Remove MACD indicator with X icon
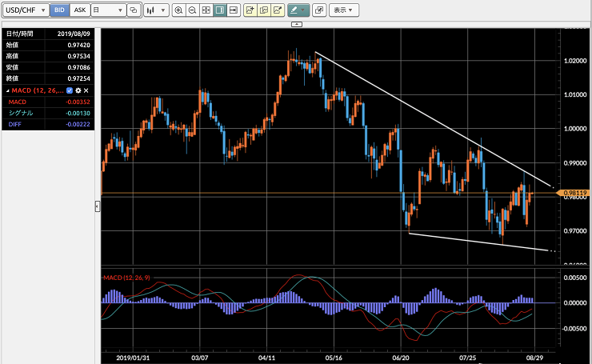This screenshot has width=592, height=364. click(x=86, y=90)
